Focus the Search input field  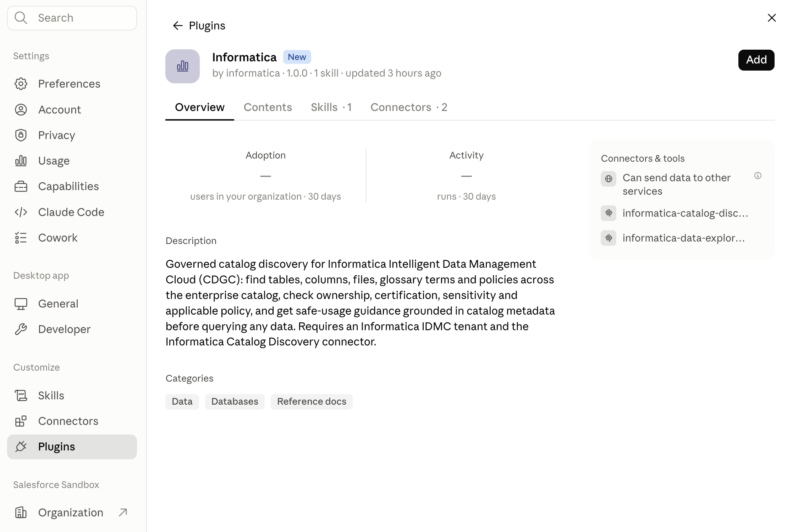(72, 18)
